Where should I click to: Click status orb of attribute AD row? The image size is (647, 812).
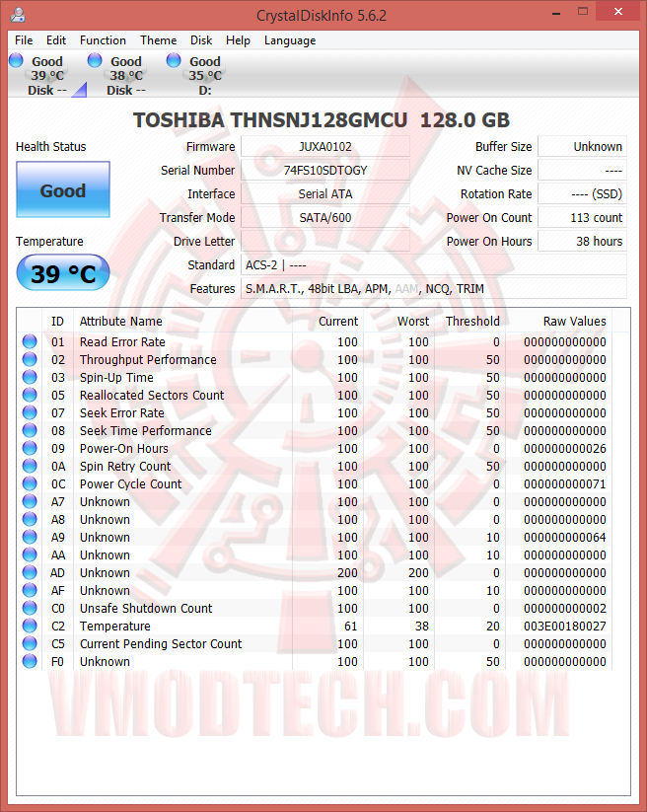click(x=30, y=572)
